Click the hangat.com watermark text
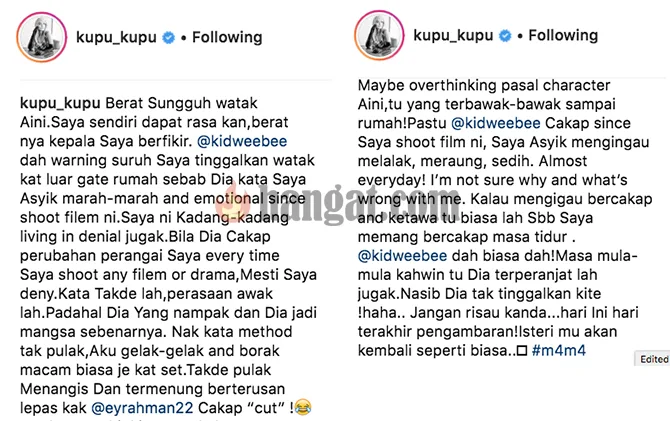The width and height of the screenshot is (670, 421). click(356, 204)
